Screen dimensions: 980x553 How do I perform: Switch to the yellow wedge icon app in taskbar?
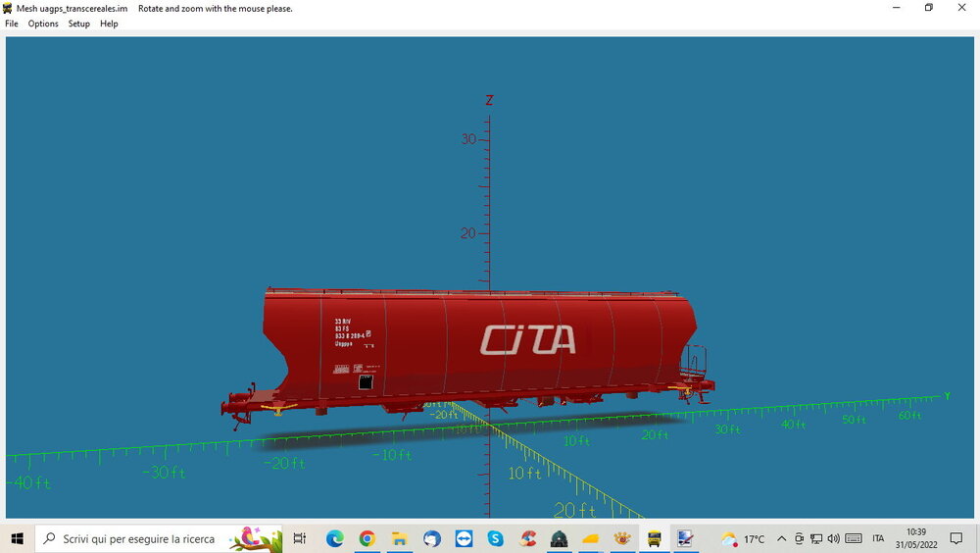591,538
